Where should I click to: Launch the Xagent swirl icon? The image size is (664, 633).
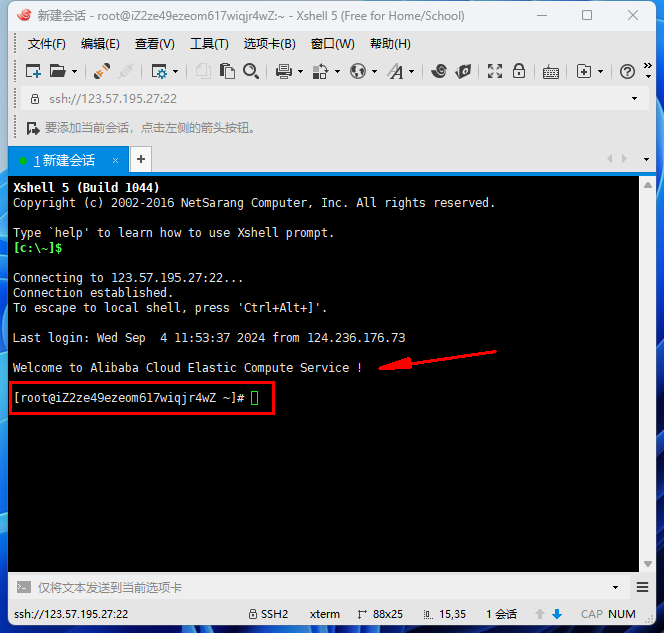click(439, 71)
